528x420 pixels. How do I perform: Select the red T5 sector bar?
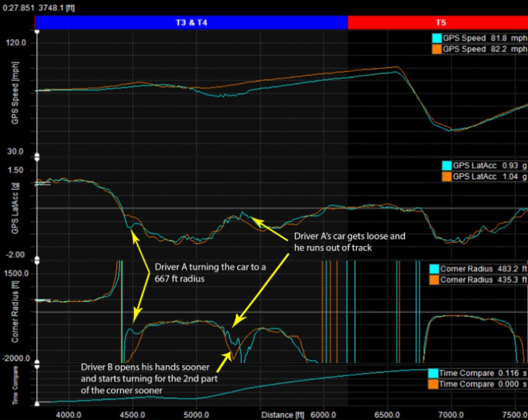(x=438, y=23)
